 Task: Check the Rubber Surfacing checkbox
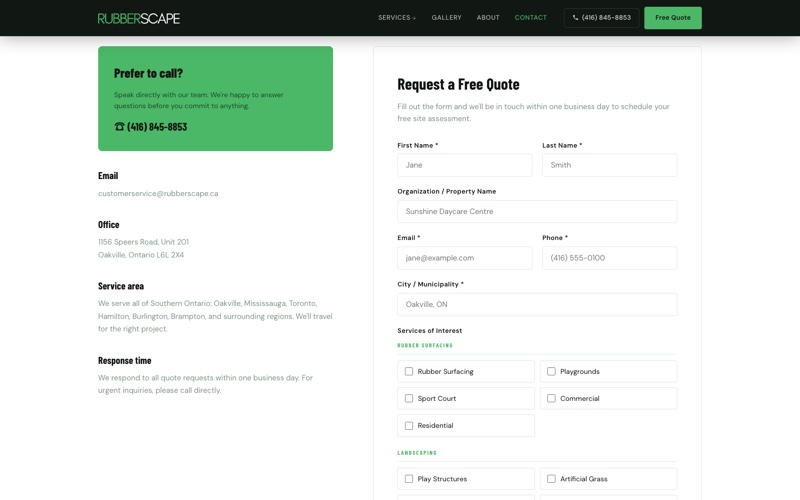coord(409,371)
